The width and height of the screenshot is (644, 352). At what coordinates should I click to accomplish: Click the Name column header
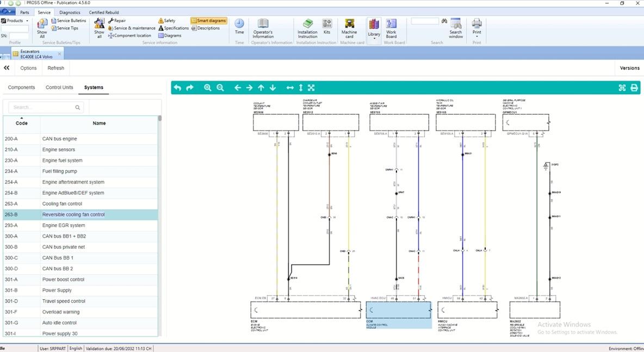tap(99, 123)
